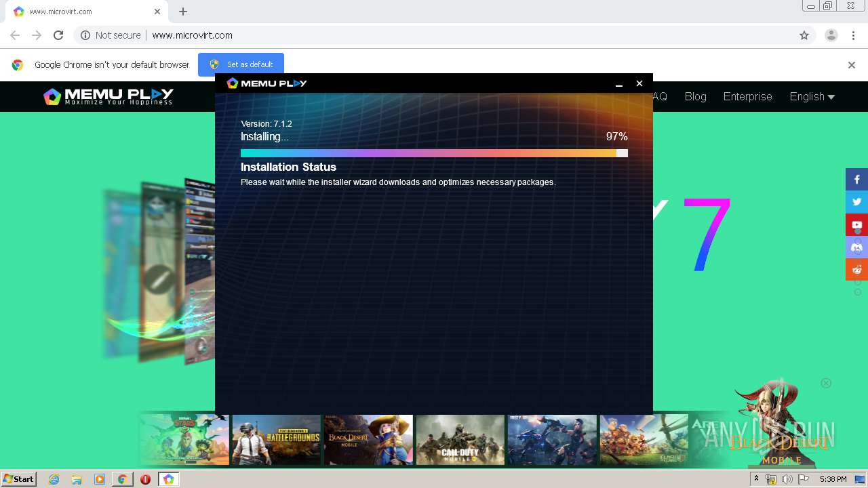Open Internet Explorer from taskbar
Screen dimensions: 868x488
tap(54, 479)
